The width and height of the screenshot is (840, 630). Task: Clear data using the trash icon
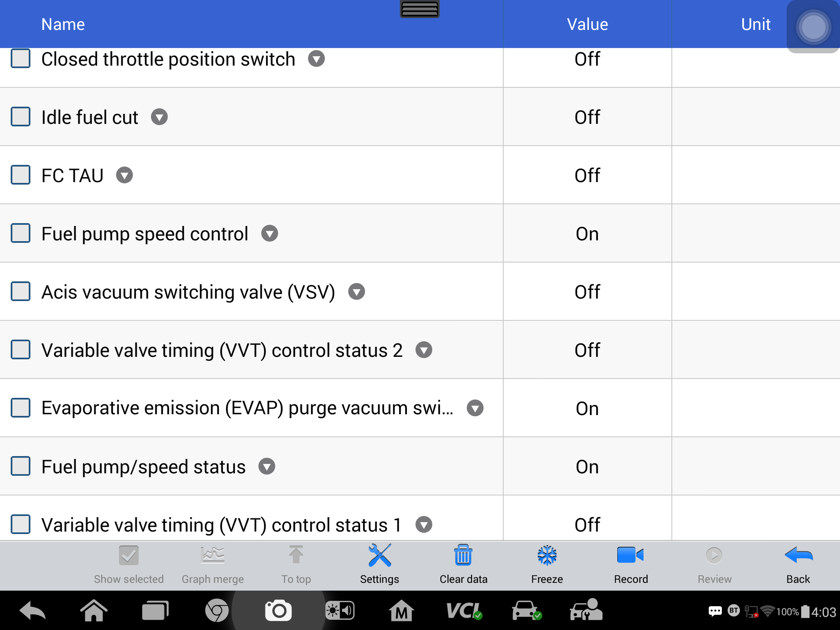[x=463, y=564]
